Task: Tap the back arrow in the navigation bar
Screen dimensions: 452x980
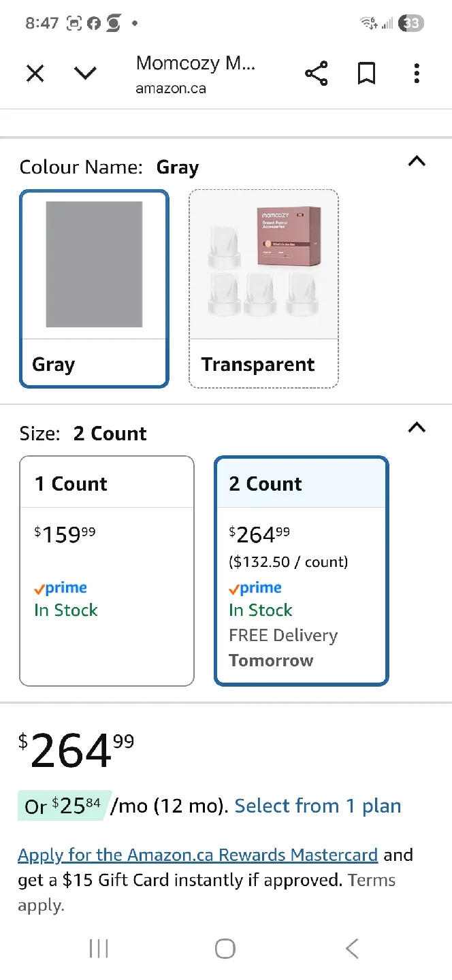Action: coord(351,947)
